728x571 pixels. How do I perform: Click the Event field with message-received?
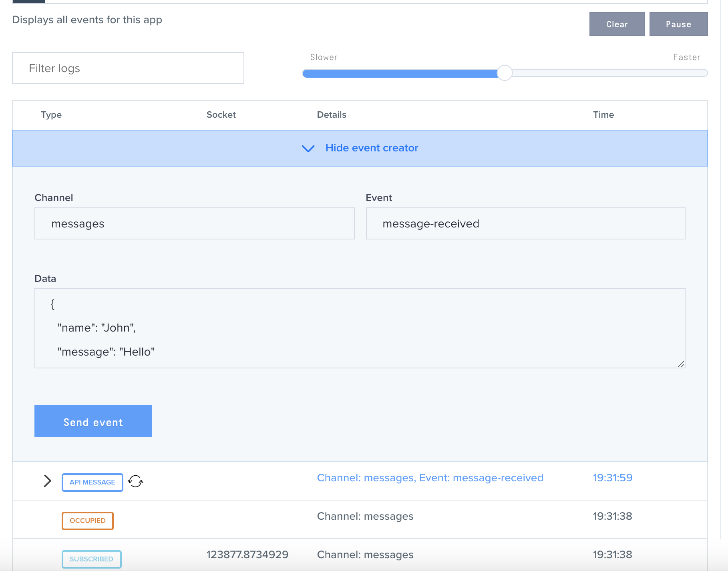(525, 223)
